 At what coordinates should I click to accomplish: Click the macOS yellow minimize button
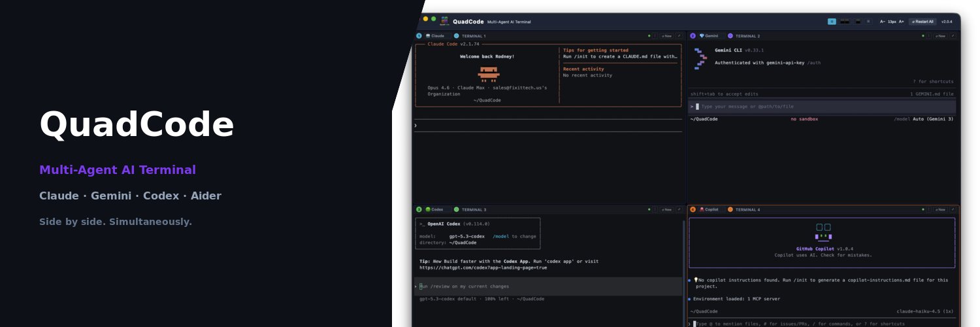pos(425,19)
